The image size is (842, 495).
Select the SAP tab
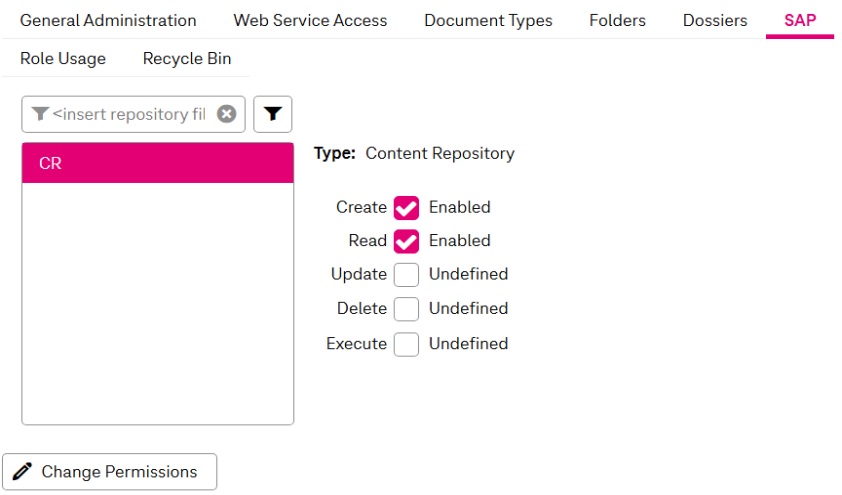coord(800,20)
